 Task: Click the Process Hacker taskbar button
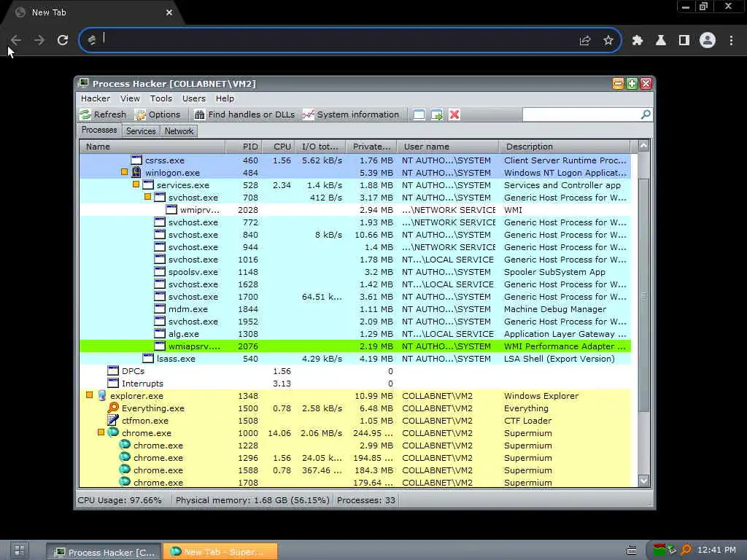(x=104, y=552)
